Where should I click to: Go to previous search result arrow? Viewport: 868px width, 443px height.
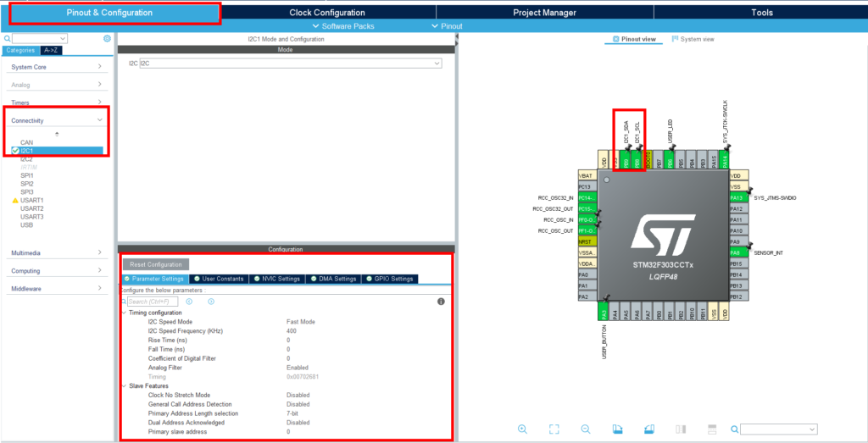pos(189,302)
